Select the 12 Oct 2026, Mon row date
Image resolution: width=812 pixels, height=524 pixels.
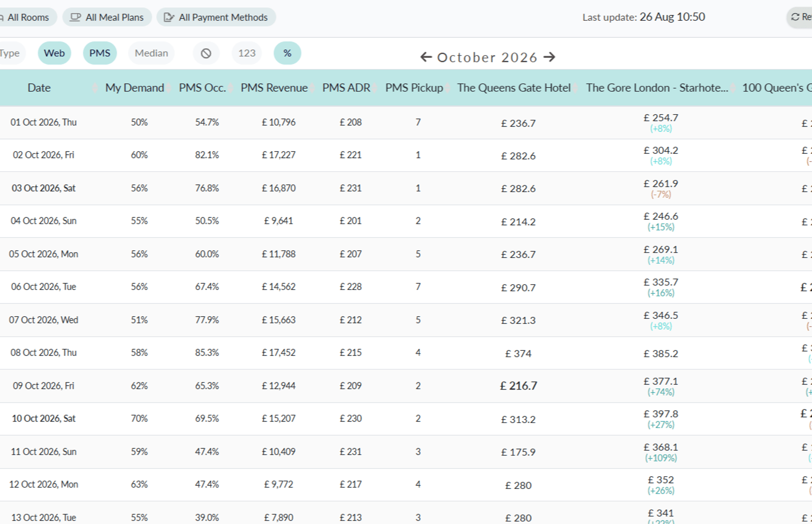coord(44,484)
